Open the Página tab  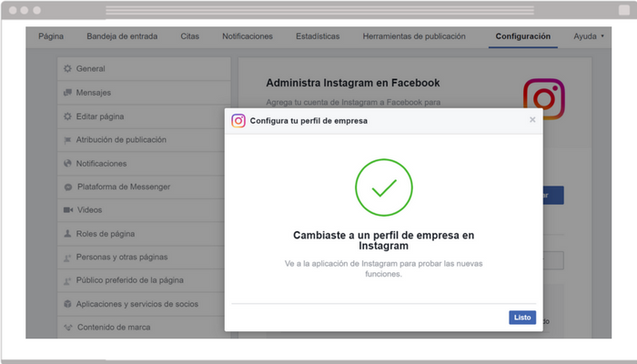(51, 36)
